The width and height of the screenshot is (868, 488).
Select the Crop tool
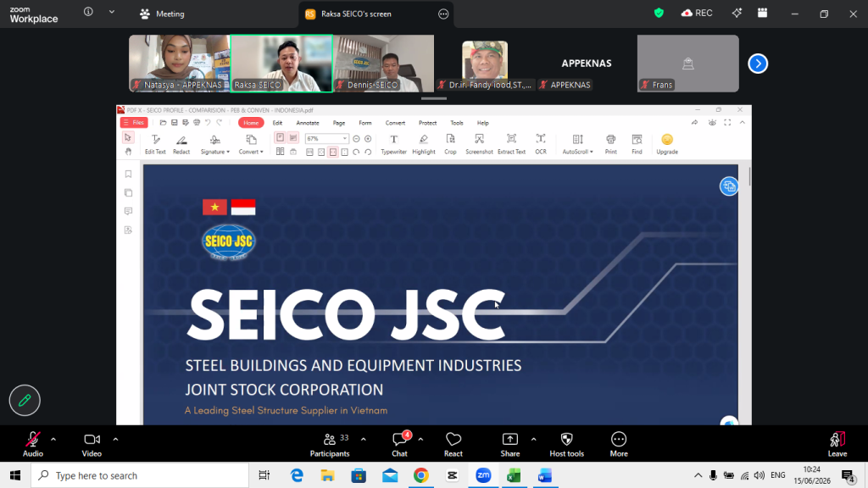(451, 144)
